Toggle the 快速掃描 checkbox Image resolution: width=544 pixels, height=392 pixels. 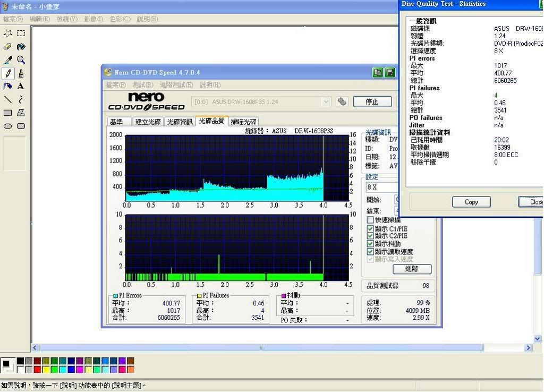pos(370,220)
